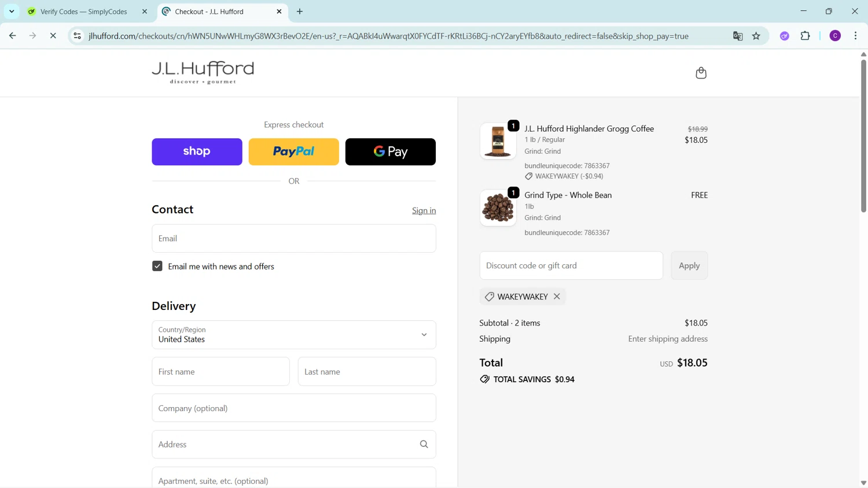Click the struck-through $18.99 price
Image resolution: width=868 pixels, height=488 pixels.
click(698, 129)
